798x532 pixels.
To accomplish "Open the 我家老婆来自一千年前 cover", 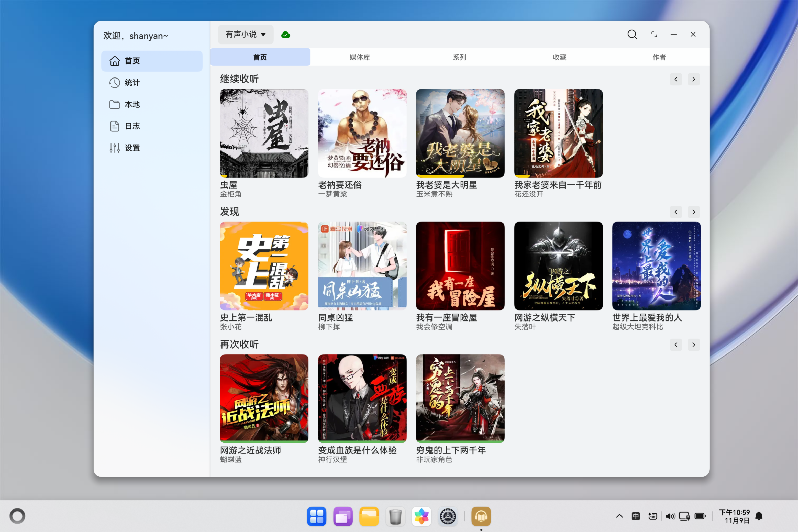I will coord(558,133).
